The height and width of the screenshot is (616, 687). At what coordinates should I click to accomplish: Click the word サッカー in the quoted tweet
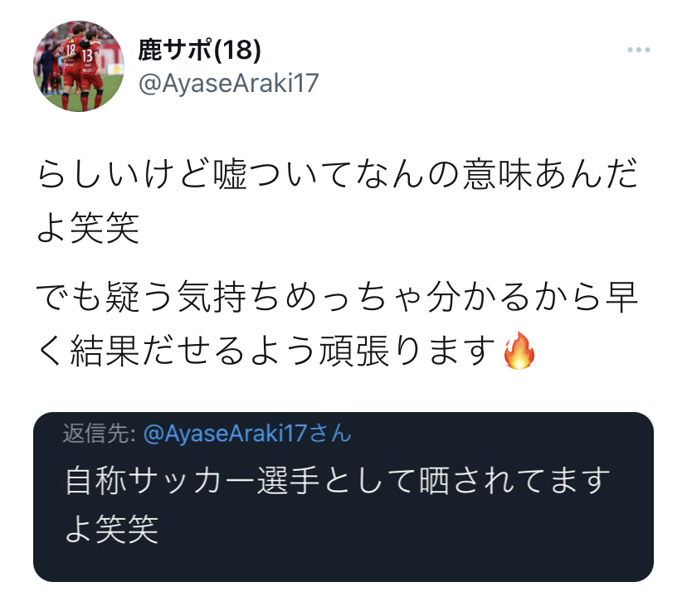[192, 481]
